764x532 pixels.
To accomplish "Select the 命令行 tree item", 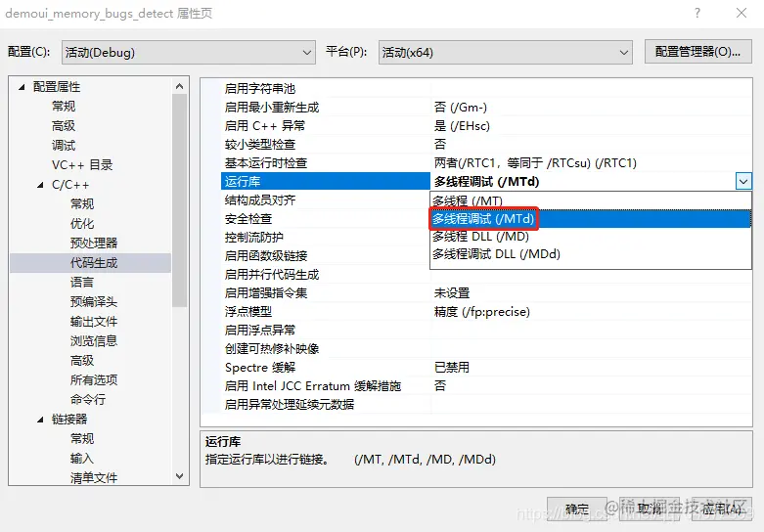I will pos(88,399).
